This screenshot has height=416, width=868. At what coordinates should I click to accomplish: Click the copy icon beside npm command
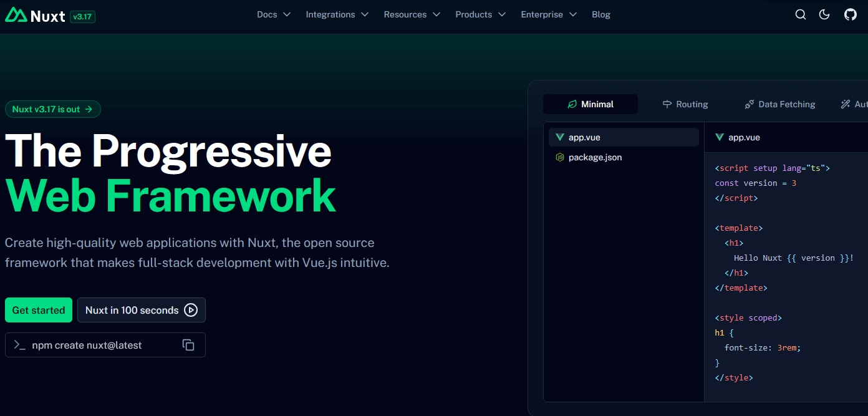(188, 345)
